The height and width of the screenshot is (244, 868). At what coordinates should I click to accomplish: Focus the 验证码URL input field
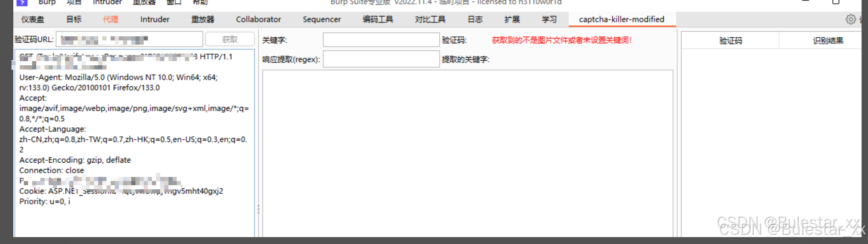129,40
